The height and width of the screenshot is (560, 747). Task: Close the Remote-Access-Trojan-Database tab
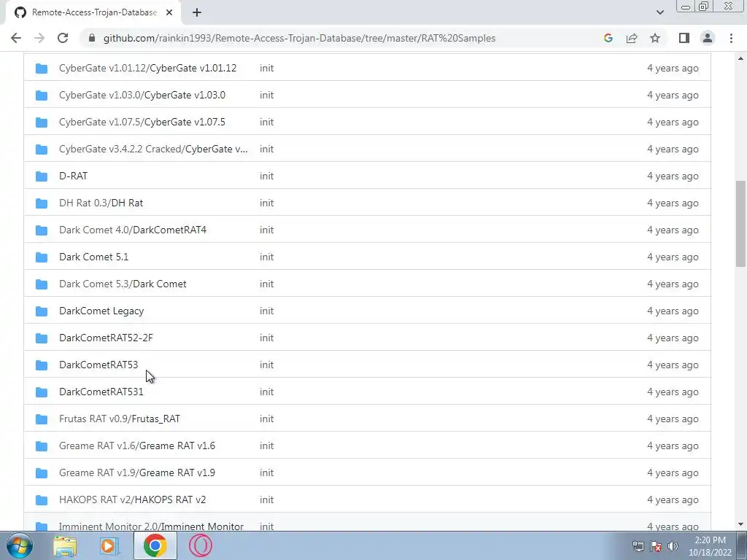169,12
